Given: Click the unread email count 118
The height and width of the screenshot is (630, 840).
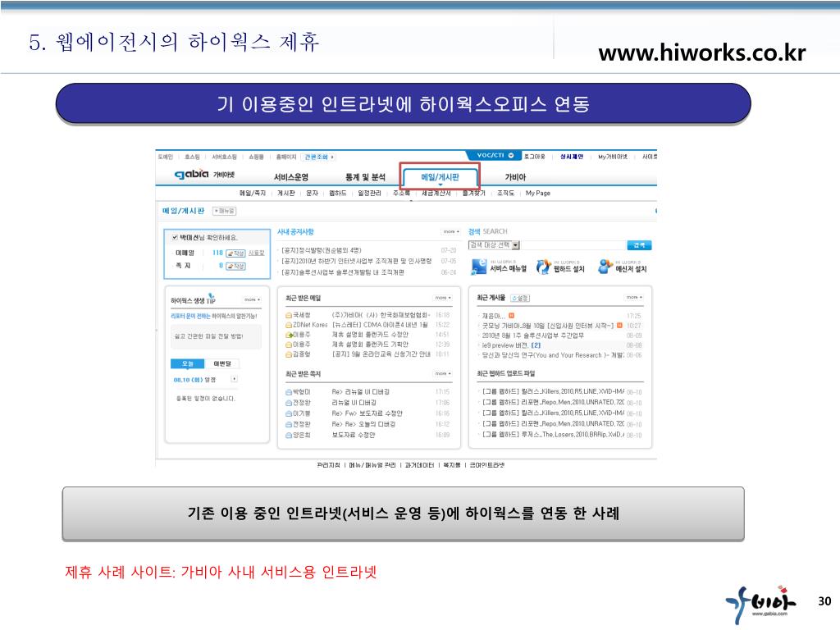Looking at the screenshot, I should 217,253.
